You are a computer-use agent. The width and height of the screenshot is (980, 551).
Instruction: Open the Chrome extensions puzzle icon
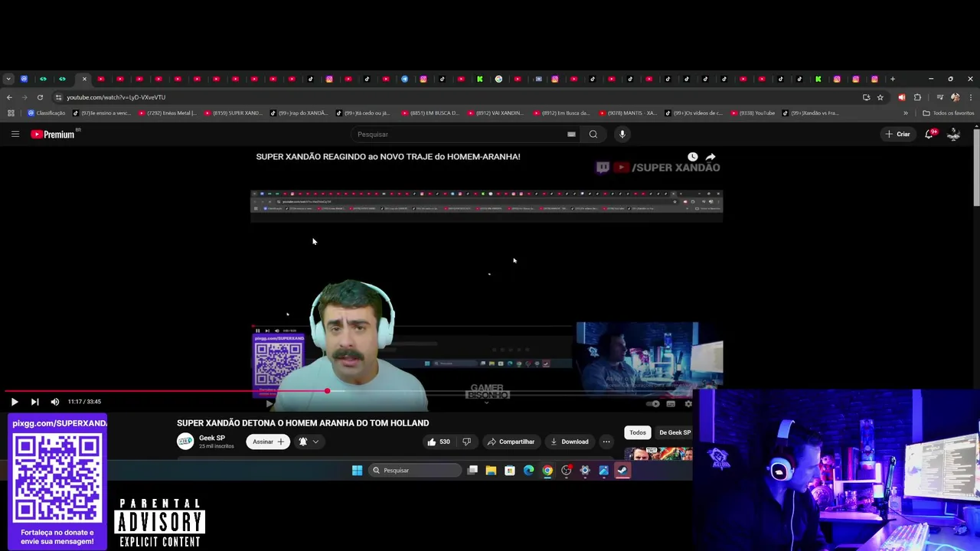pyautogui.click(x=917, y=97)
